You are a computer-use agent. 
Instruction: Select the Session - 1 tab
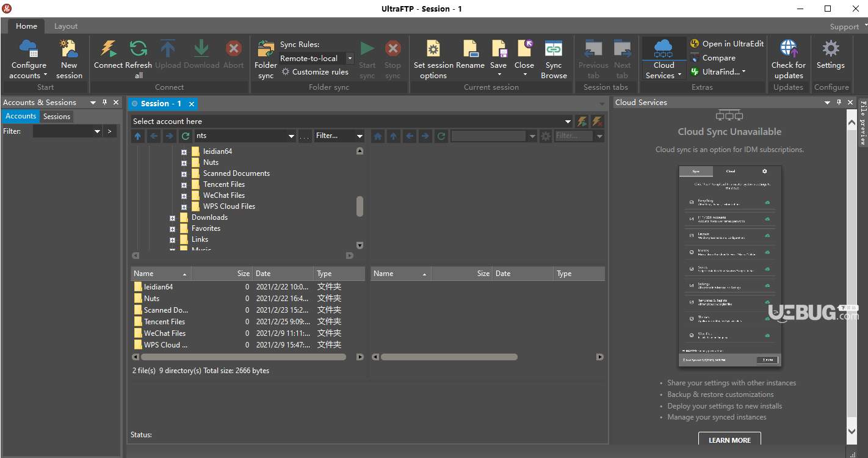tap(161, 104)
